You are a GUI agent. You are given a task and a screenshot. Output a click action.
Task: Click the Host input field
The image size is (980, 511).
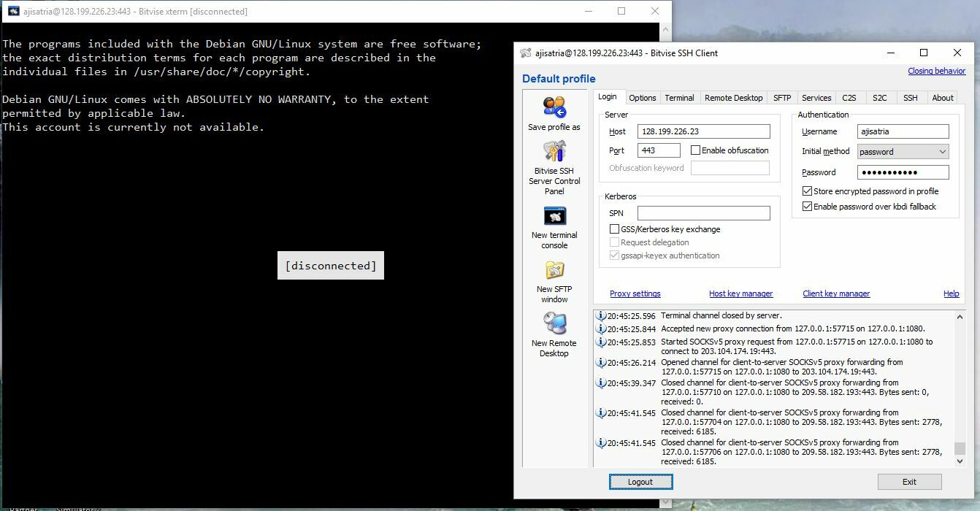(x=704, y=131)
